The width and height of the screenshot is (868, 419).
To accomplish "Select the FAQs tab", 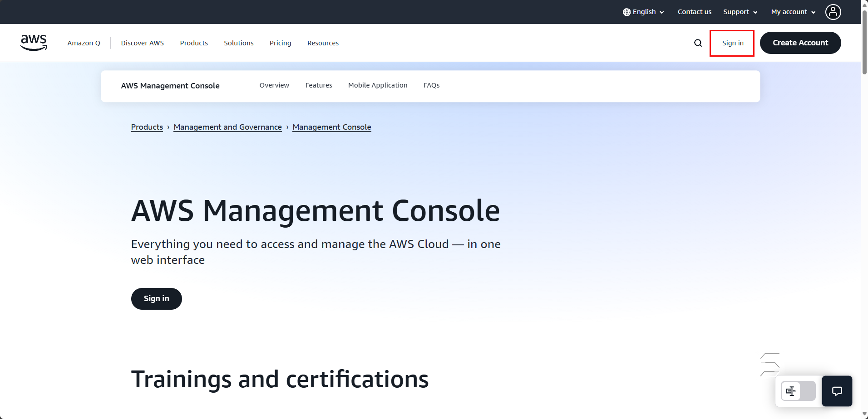I will [431, 85].
